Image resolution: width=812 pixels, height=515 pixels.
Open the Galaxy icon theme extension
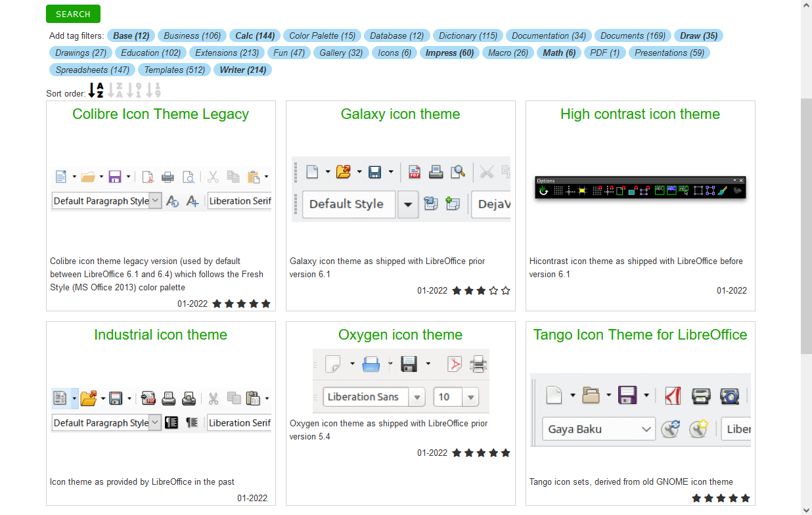(400, 114)
